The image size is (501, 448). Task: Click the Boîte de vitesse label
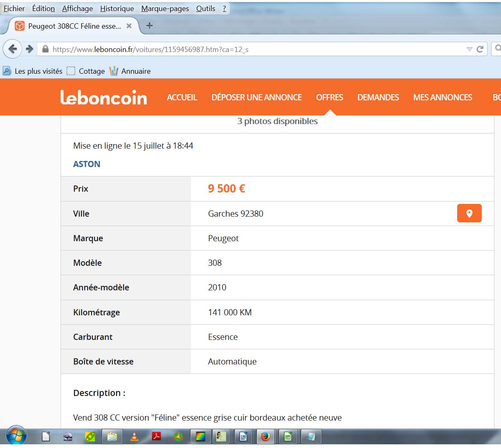pos(103,362)
